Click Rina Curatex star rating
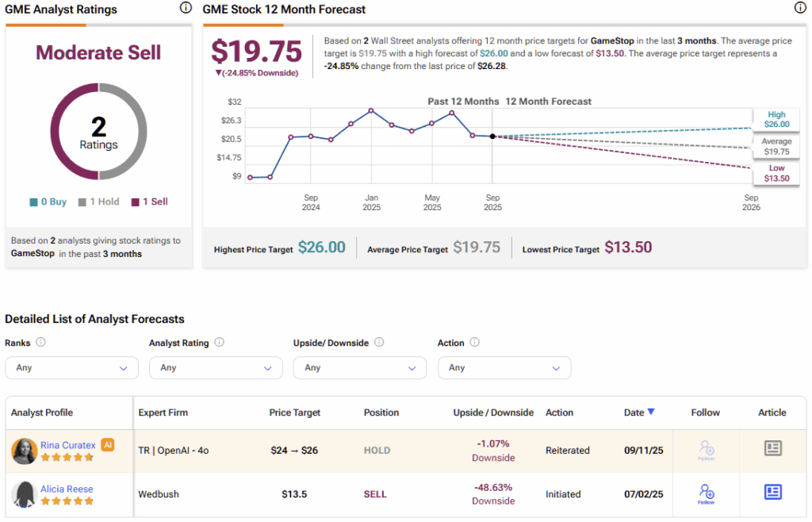 click(67, 457)
